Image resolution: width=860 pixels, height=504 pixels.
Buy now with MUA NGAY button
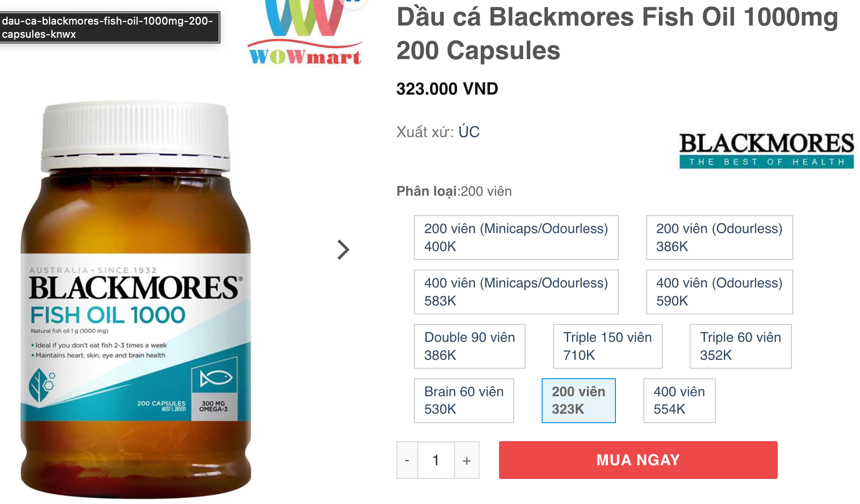(638, 460)
